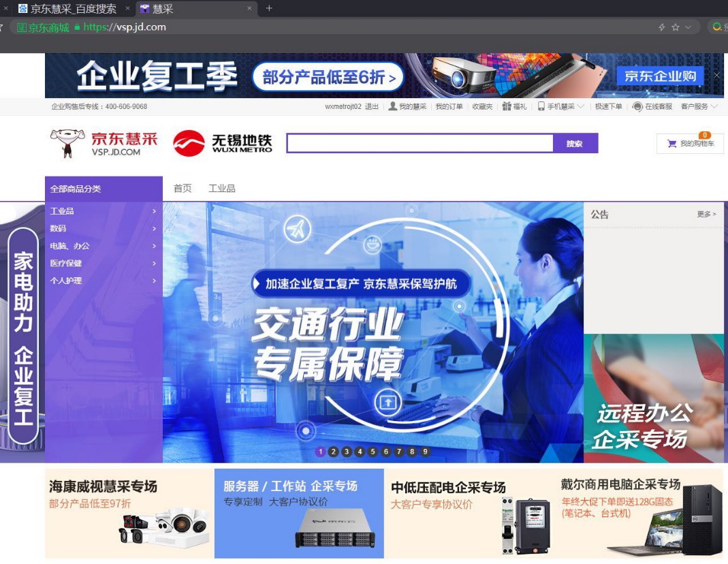Click the browser address bar URL
The width and height of the screenshot is (728, 564).
[x=125, y=27]
